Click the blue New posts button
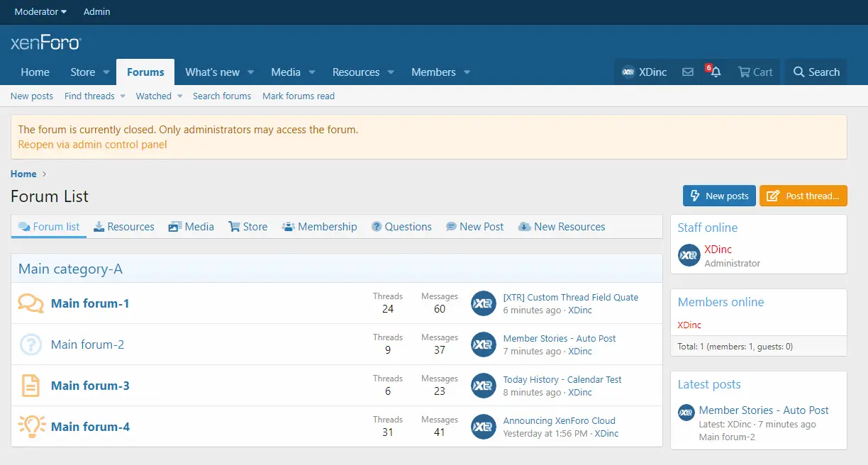 pos(719,196)
